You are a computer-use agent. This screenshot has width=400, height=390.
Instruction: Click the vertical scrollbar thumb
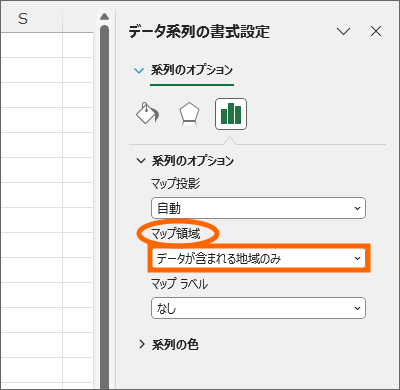[104, 207]
